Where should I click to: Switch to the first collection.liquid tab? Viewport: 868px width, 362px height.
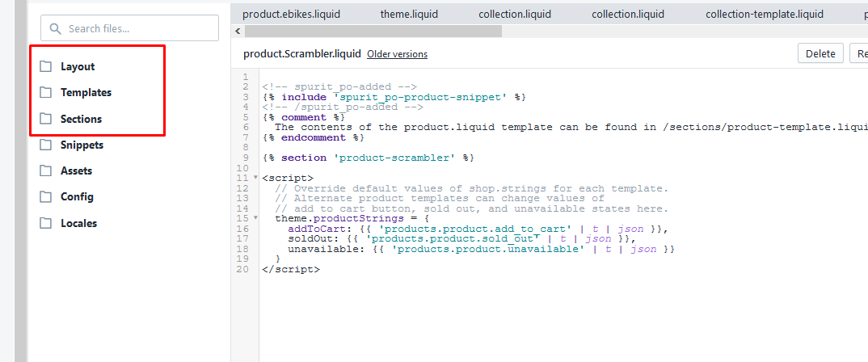515,15
